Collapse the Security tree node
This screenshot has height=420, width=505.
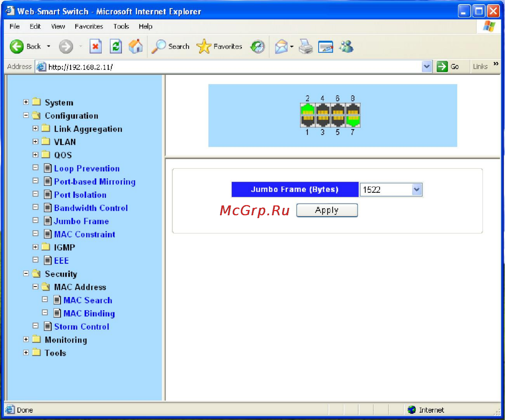26,274
